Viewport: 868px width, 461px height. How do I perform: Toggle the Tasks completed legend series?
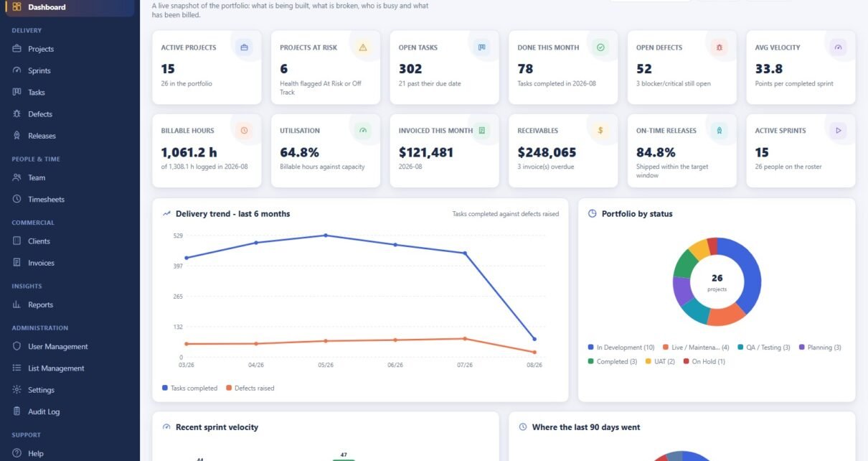point(190,388)
